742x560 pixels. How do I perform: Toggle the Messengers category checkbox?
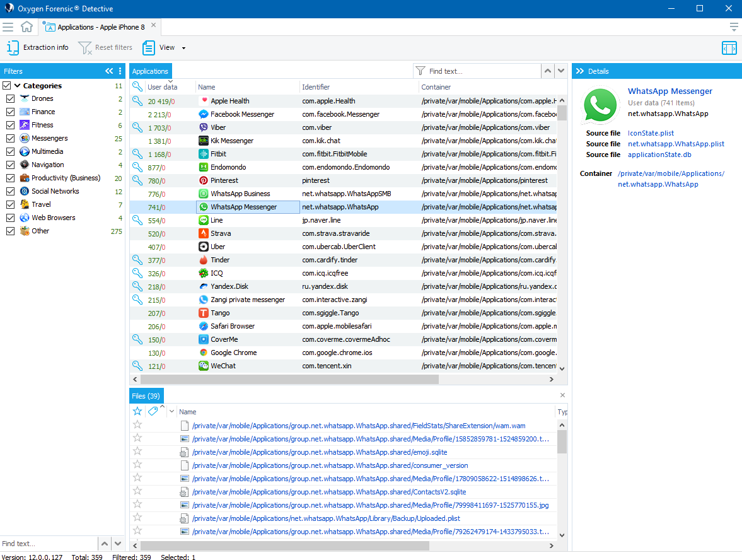coord(10,139)
